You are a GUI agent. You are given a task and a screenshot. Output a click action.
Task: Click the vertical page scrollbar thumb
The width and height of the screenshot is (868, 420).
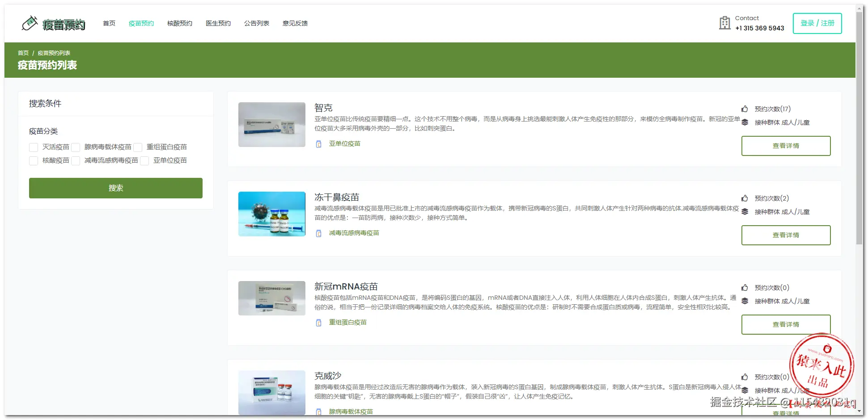coord(860,127)
